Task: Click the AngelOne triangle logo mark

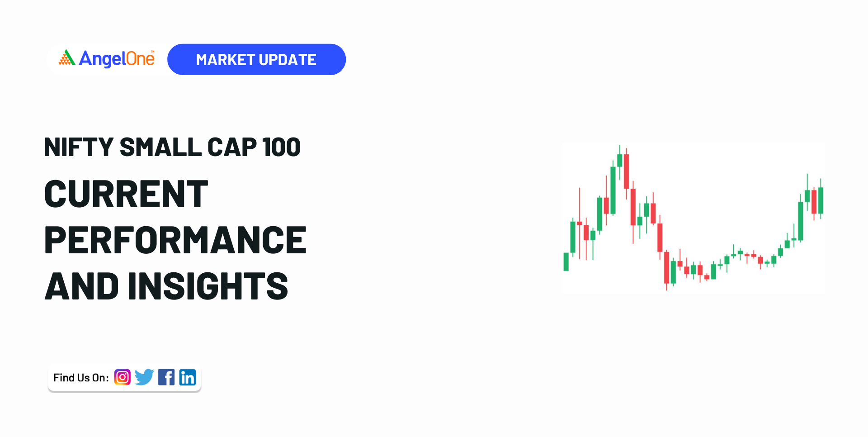Action: click(x=67, y=58)
